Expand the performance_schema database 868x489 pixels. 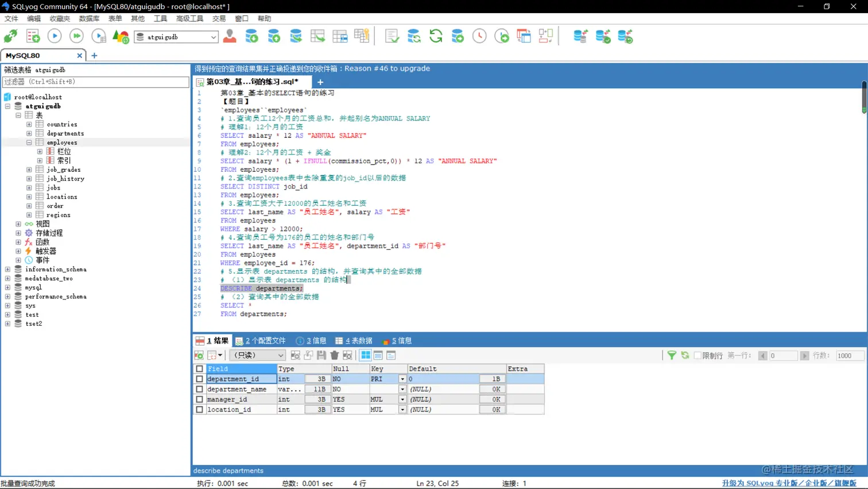pyautogui.click(x=7, y=297)
